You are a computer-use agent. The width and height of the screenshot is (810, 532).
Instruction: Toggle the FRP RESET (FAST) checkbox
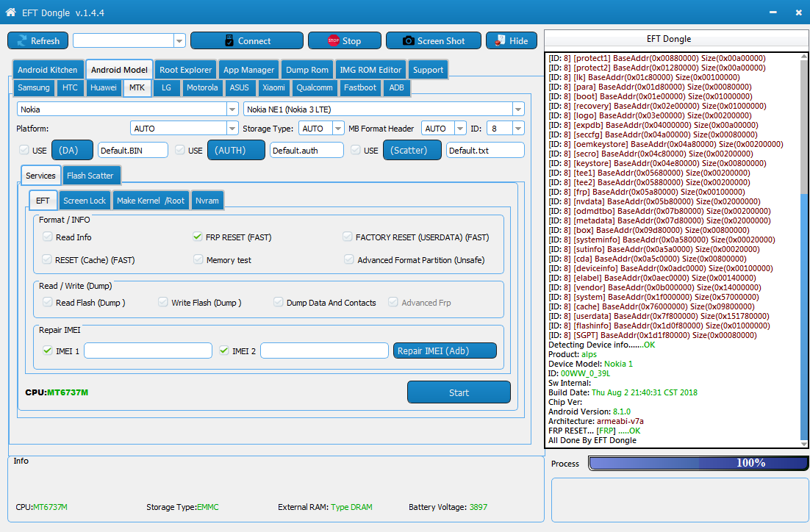click(x=198, y=237)
